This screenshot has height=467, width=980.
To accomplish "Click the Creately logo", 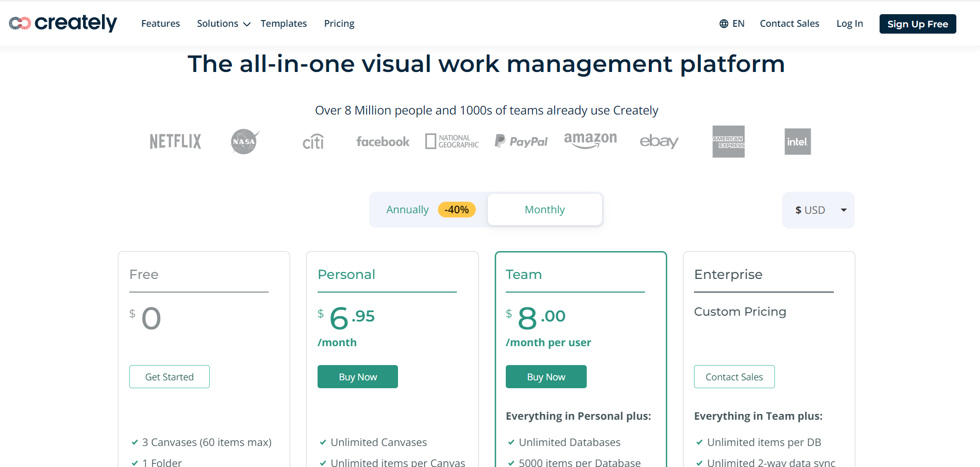I will point(63,23).
